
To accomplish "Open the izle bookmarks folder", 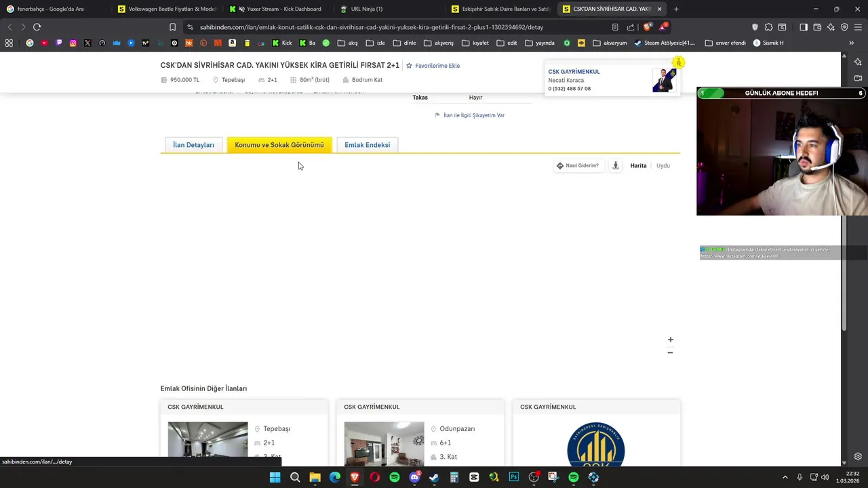I will (x=376, y=43).
